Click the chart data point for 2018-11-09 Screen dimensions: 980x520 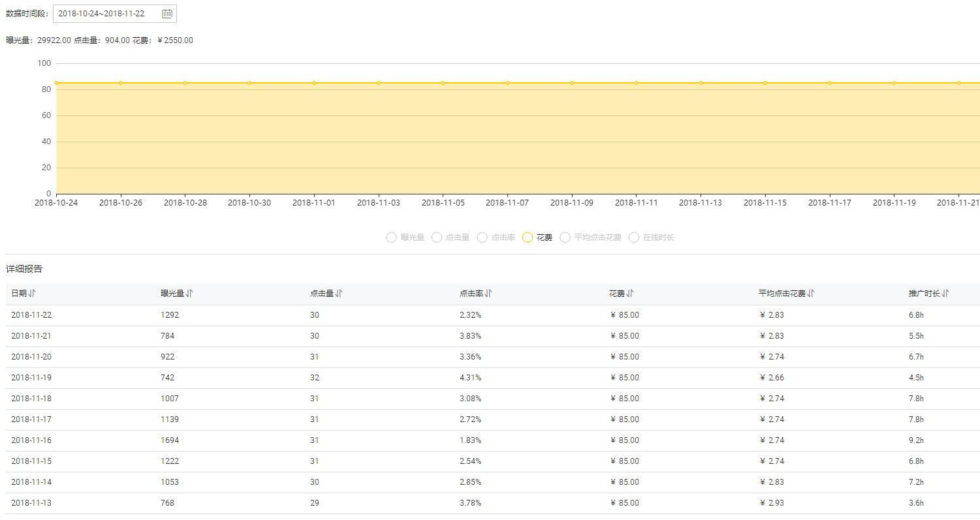pyautogui.click(x=572, y=83)
